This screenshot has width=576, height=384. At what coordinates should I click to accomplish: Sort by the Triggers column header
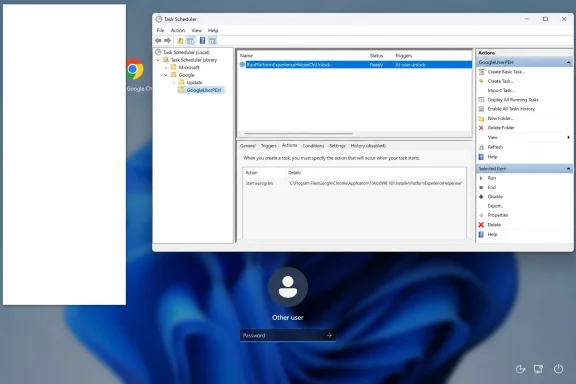pos(403,55)
